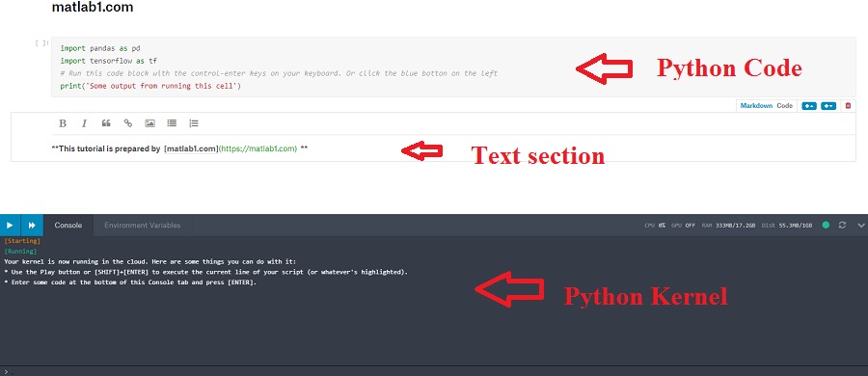
Task: Click the console command input field
Action: (x=434, y=371)
